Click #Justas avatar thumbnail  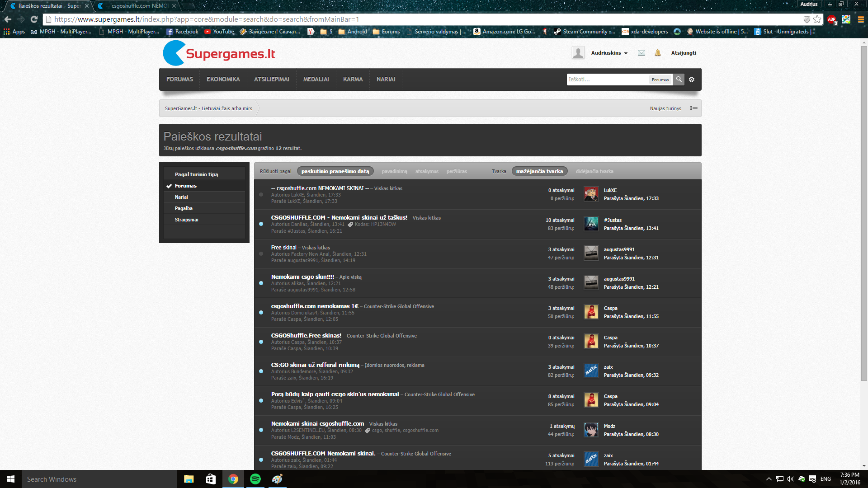point(591,224)
